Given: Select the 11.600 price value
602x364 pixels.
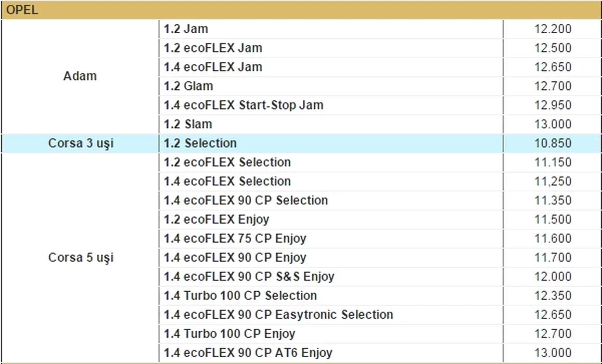Looking at the screenshot, I should [553, 239].
